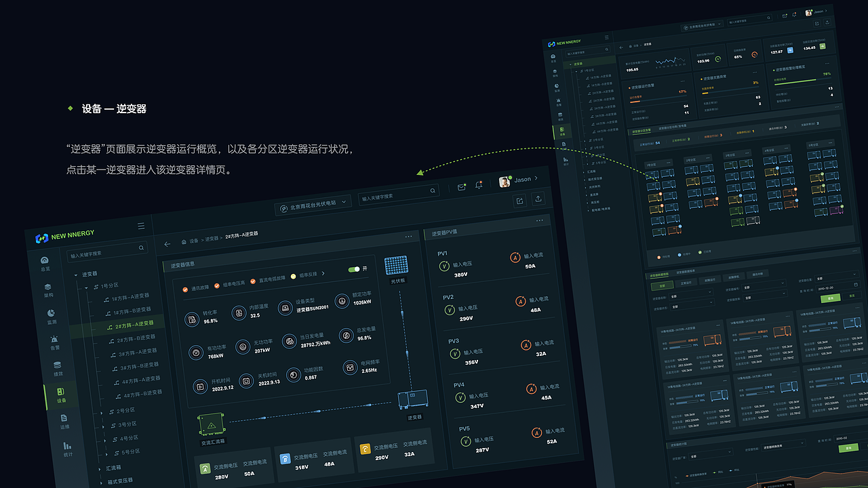
Task: Open the 统计 (Statistics) sidebar icon
Action: tap(65, 445)
